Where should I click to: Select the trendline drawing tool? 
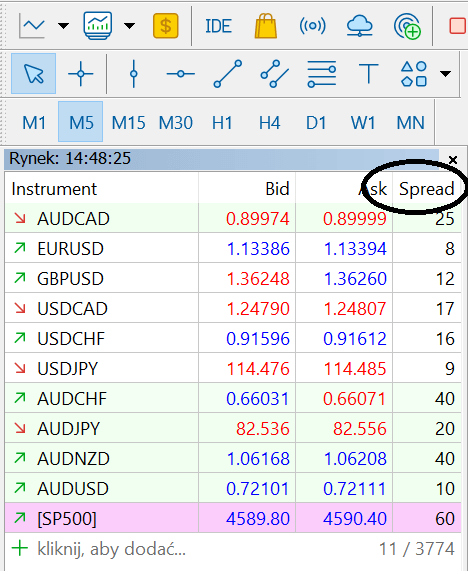click(227, 74)
